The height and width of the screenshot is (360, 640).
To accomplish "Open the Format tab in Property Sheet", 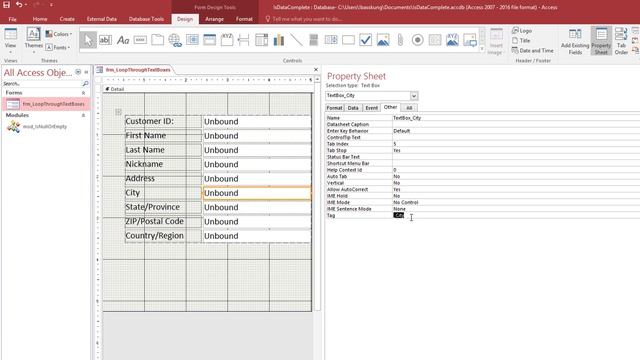I will point(334,108).
